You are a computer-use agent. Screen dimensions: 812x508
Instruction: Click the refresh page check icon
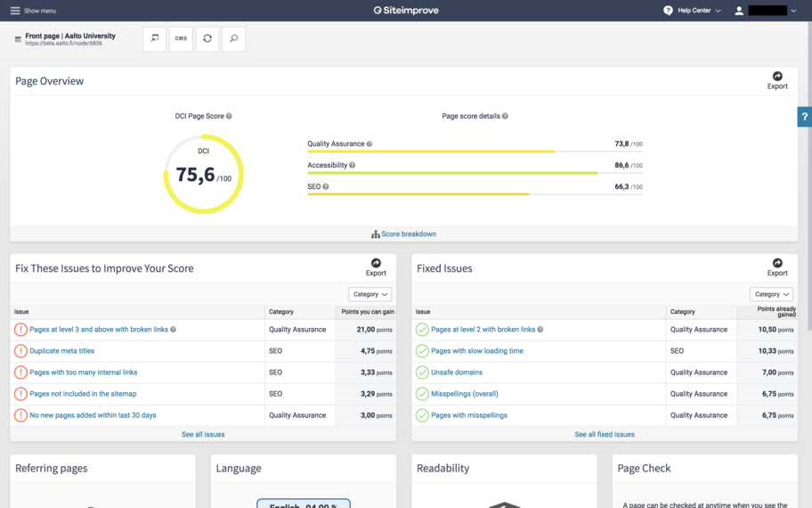207,39
